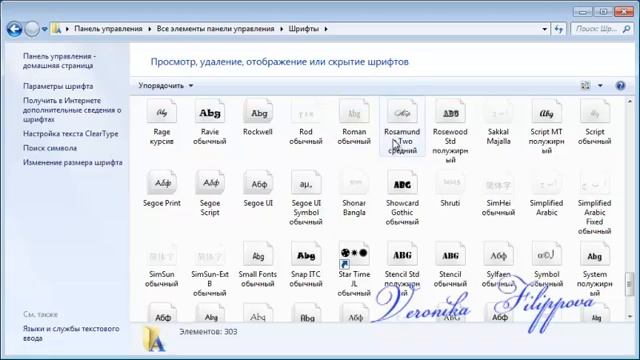
Task: Select the Rockwell font icon
Action: (258, 111)
